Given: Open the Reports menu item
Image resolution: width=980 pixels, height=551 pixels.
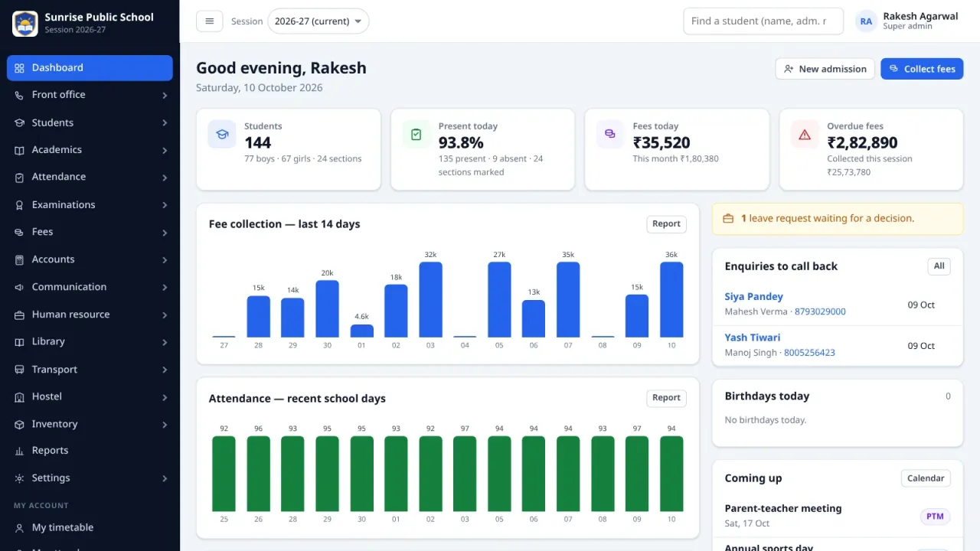Looking at the screenshot, I should [x=90, y=451].
